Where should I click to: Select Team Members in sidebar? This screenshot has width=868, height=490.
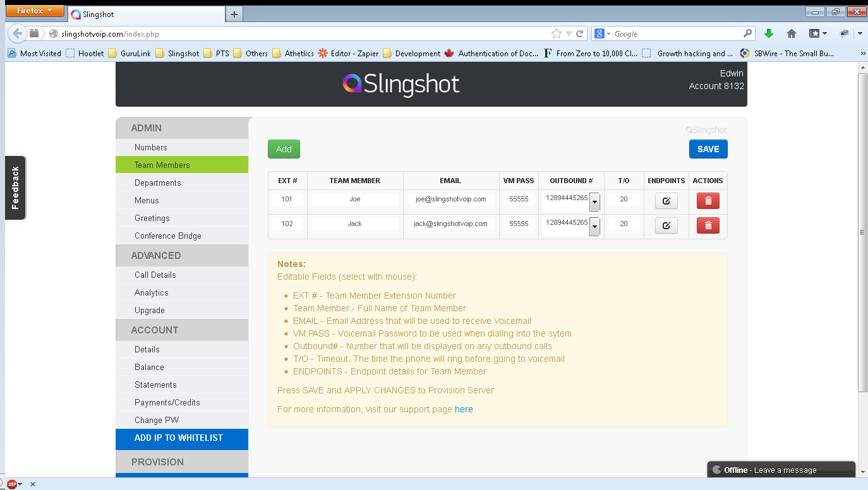click(182, 165)
